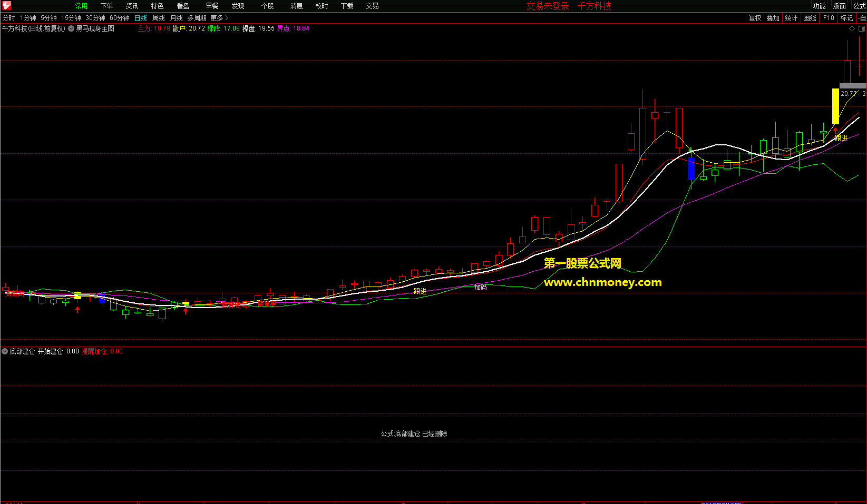Click the 交易未登录 status text
The height and width of the screenshot is (504, 867).
(548, 6)
